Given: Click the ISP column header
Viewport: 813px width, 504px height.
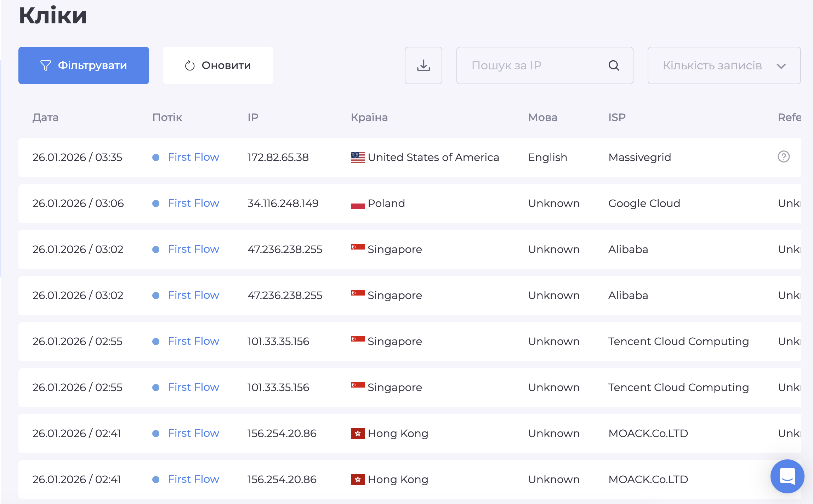Looking at the screenshot, I should click(617, 117).
